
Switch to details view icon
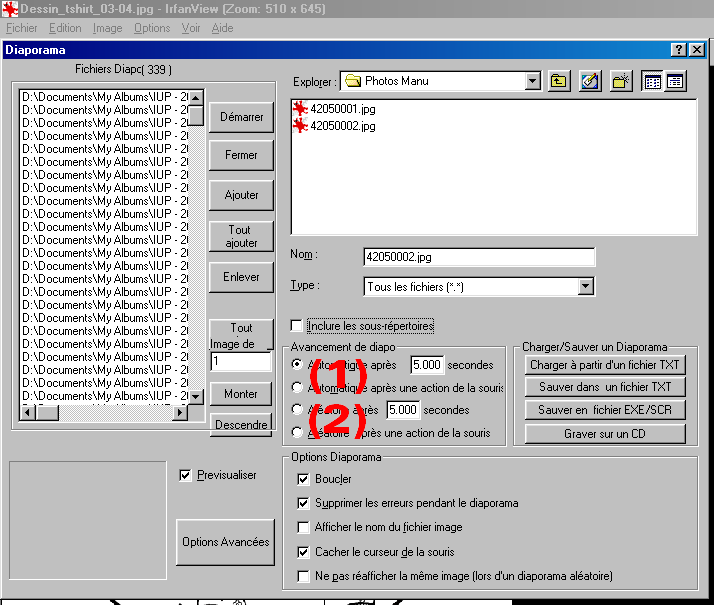675,81
